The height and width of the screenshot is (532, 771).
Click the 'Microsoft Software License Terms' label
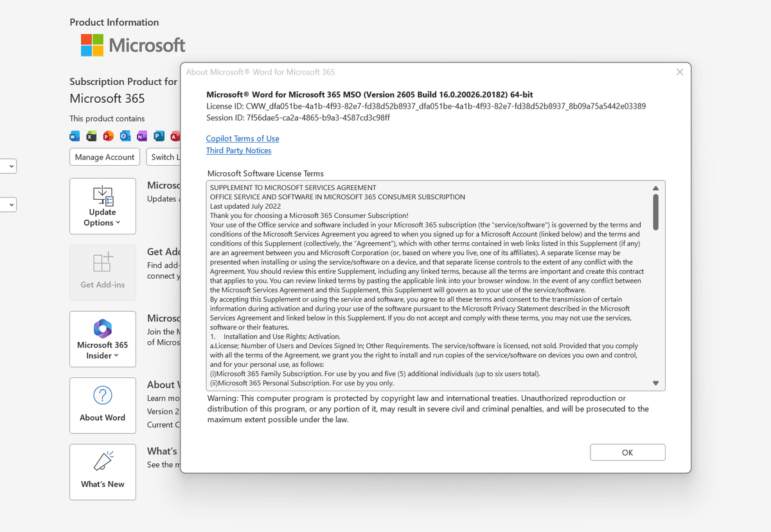(265, 173)
